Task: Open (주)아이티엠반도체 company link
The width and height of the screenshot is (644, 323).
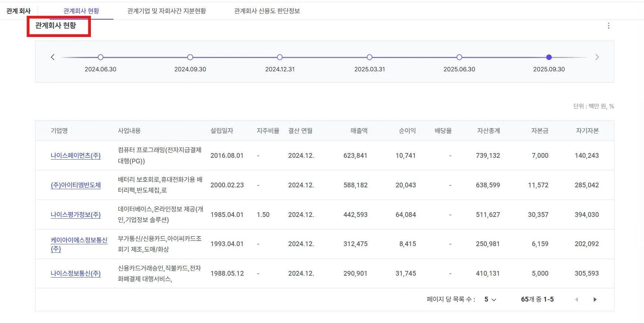Action: [x=75, y=185]
